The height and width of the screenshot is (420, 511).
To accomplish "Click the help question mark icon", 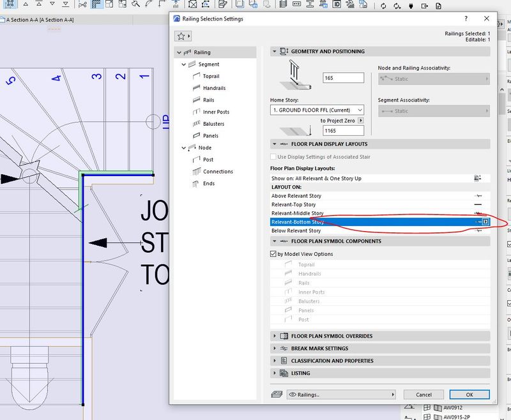I will click(x=466, y=19).
